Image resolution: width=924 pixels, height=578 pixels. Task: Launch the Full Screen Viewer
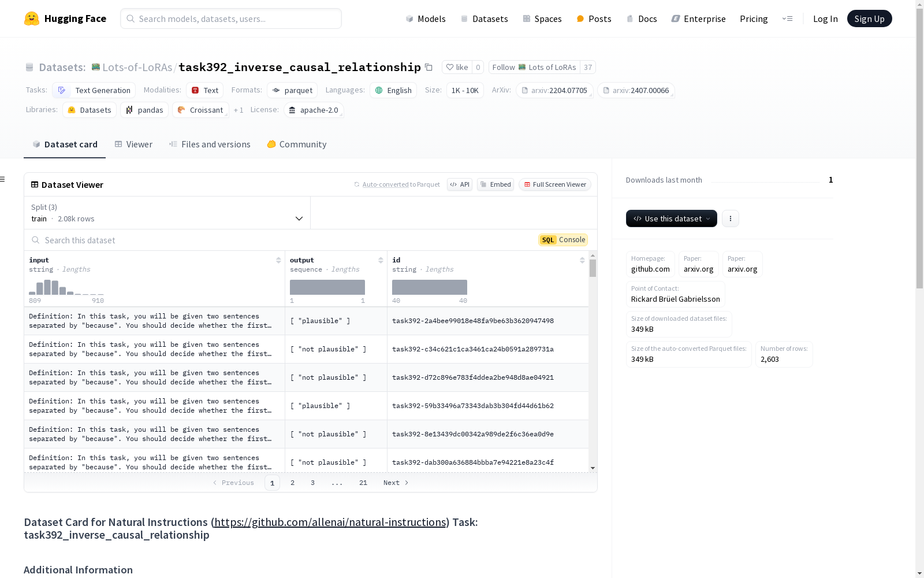tap(555, 184)
